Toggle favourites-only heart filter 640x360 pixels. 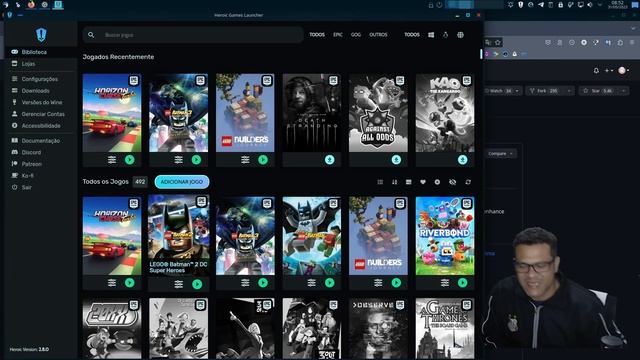423,182
